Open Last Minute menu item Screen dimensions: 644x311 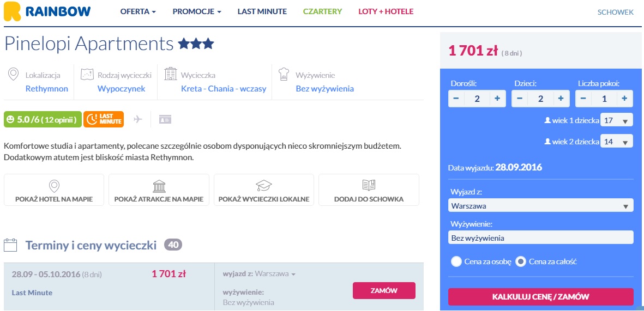[262, 11]
